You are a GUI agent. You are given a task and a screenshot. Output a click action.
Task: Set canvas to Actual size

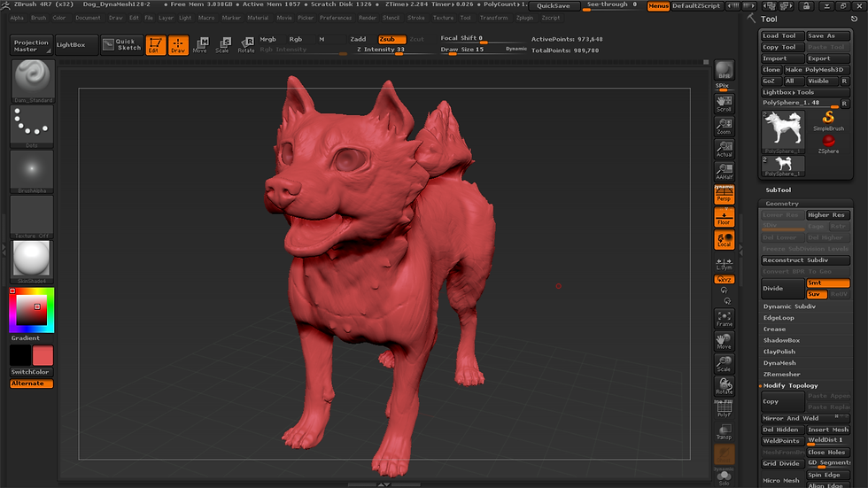pyautogui.click(x=725, y=148)
